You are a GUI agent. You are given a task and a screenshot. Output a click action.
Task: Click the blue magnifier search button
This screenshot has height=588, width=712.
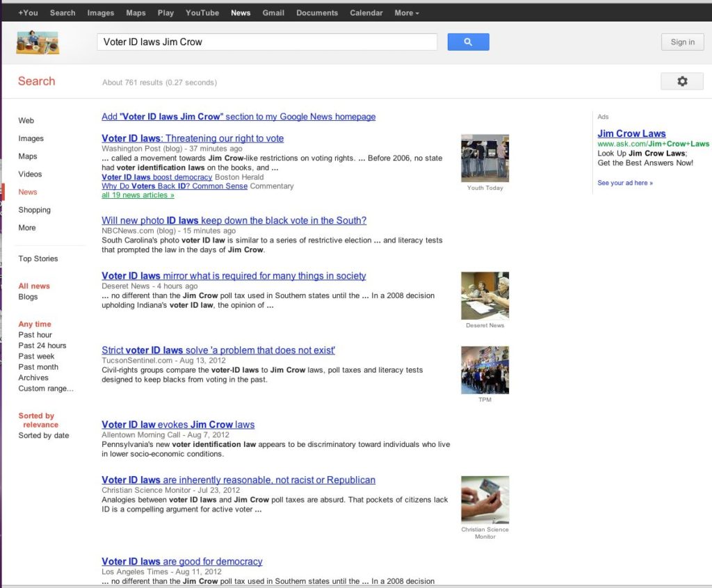[x=468, y=42]
